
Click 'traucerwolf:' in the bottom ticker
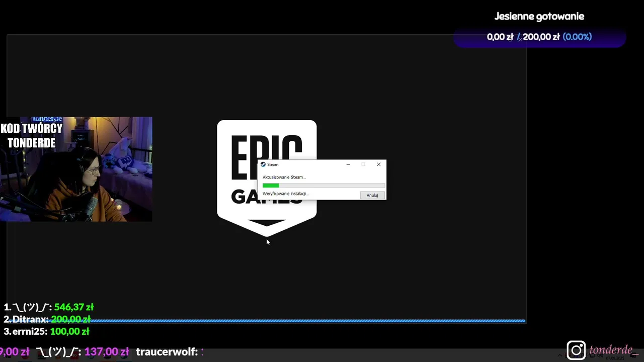pos(167,351)
